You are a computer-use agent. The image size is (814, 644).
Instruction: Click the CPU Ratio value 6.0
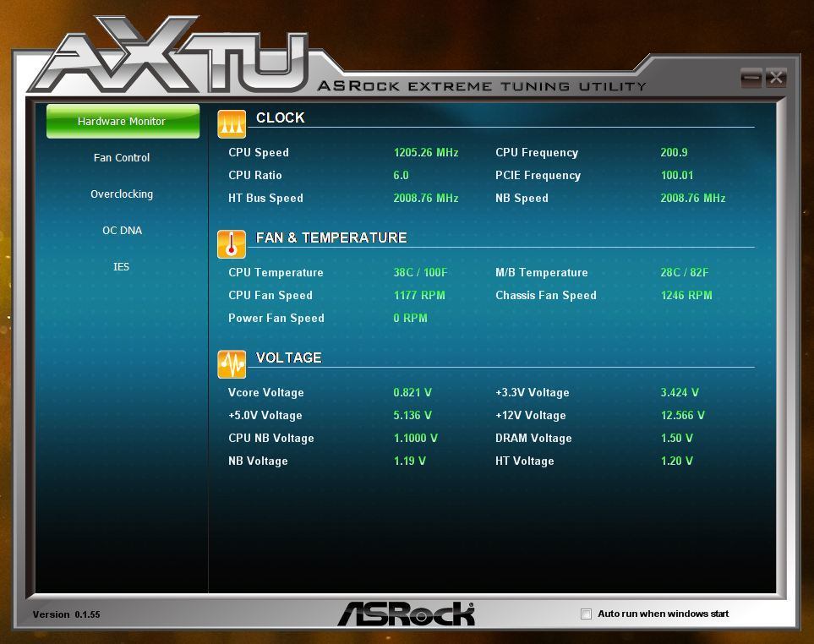click(401, 176)
